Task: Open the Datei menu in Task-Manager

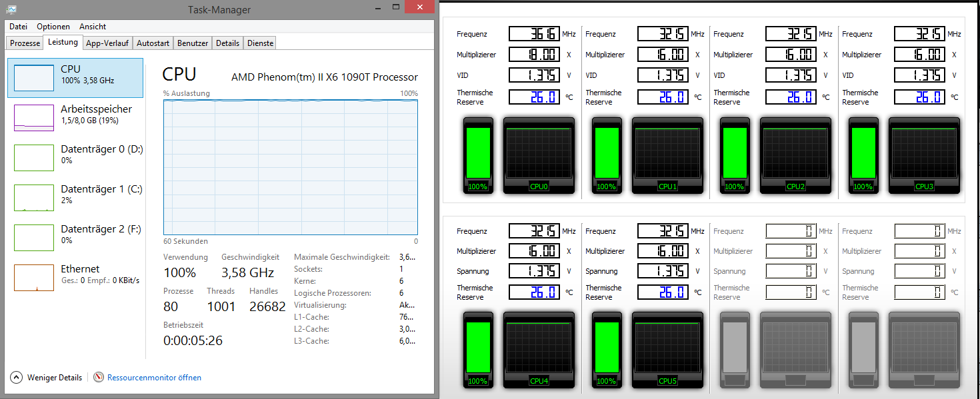Action: 19,27
